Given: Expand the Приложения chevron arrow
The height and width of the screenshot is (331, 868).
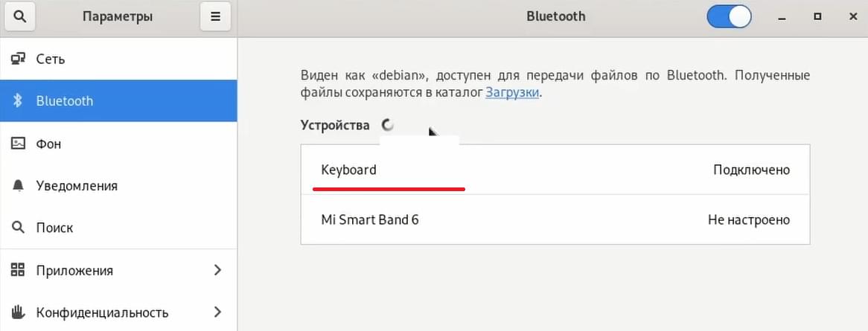Looking at the screenshot, I should coord(217,270).
